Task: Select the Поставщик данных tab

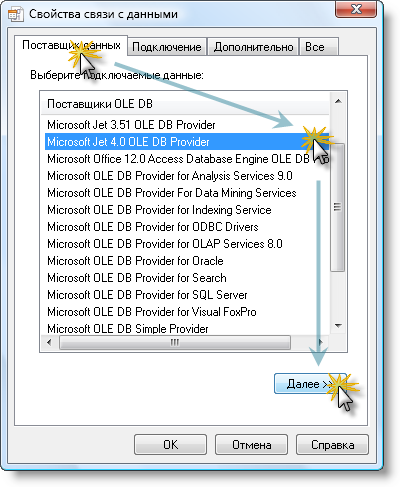Action: (71, 45)
